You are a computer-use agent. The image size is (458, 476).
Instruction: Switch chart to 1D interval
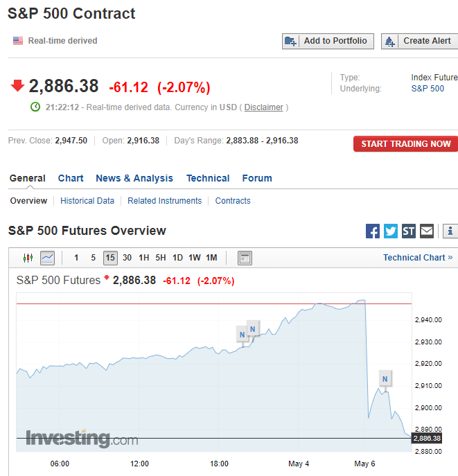tap(177, 258)
